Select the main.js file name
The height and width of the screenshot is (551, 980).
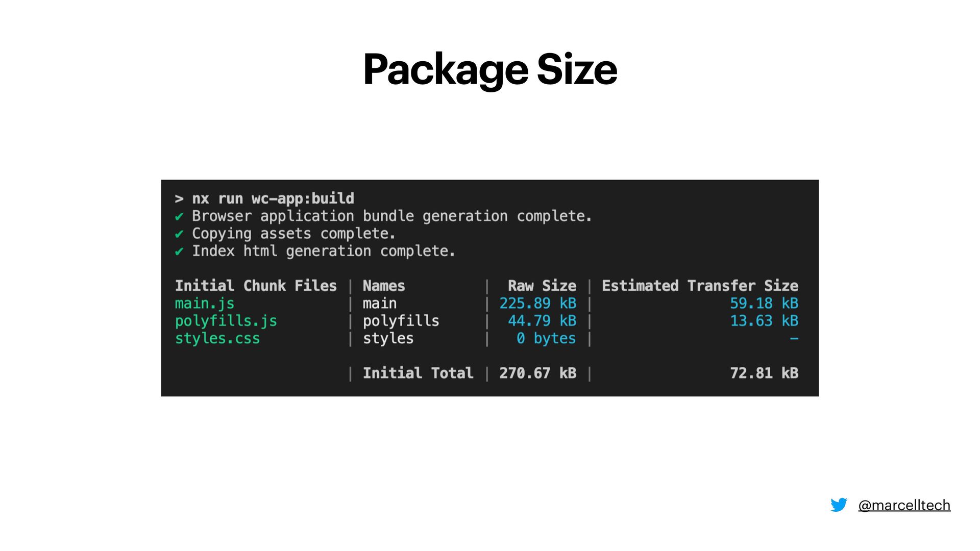click(205, 304)
